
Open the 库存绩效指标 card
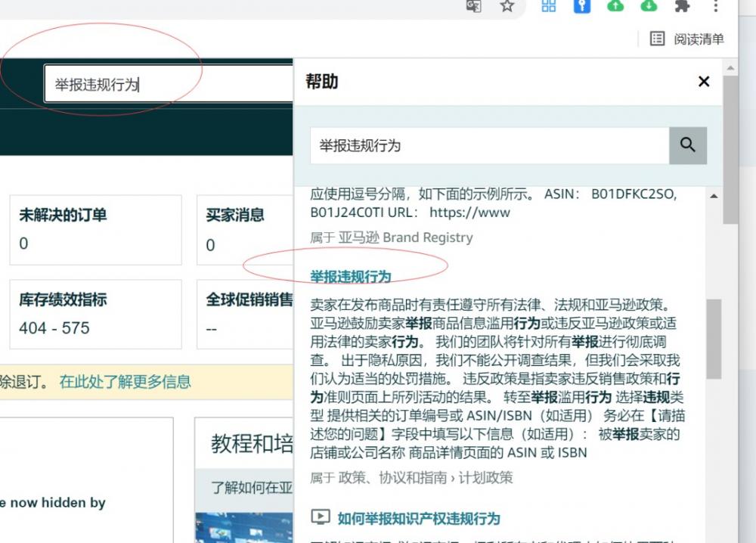click(x=95, y=314)
